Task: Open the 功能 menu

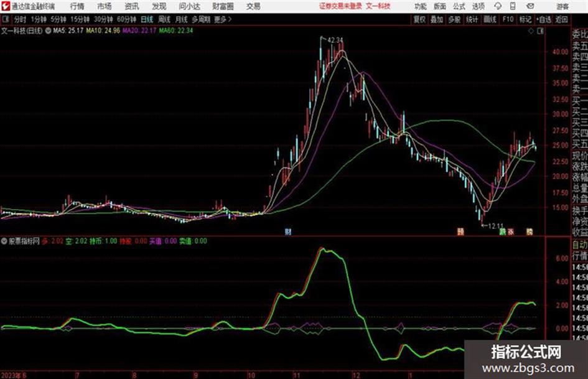Action: click(420, 6)
